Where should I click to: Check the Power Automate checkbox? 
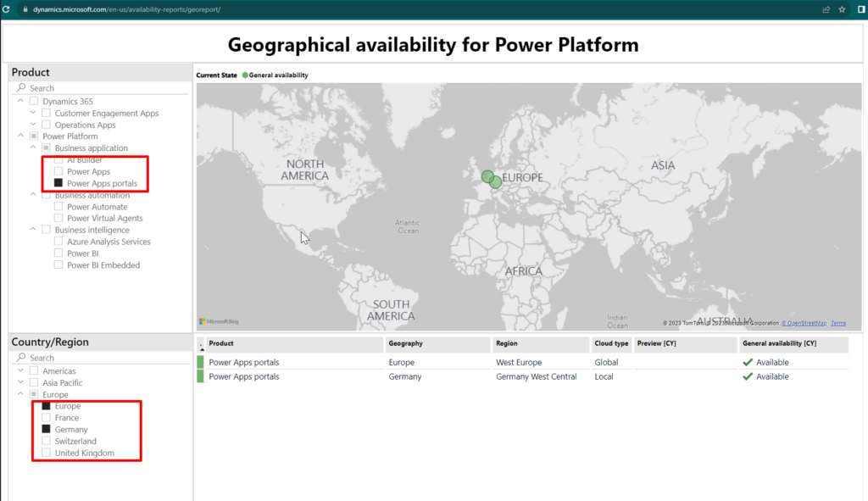tap(58, 206)
